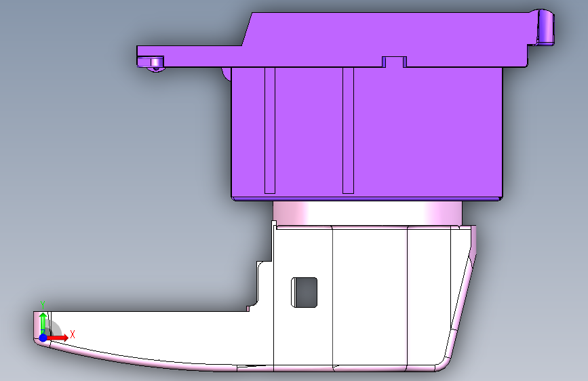
Task: Select the left vertical rib on the purple housing
Action: (x=270, y=130)
